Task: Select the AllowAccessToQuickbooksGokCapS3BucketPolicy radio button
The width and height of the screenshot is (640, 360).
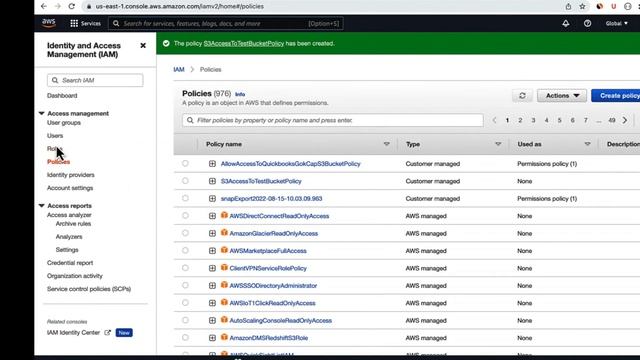Action: point(185,163)
